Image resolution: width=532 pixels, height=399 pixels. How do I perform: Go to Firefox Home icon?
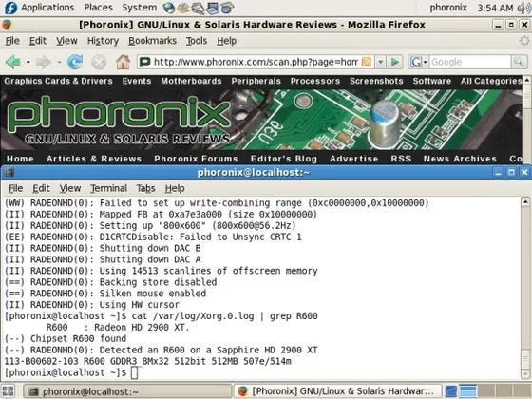(x=123, y=62)
